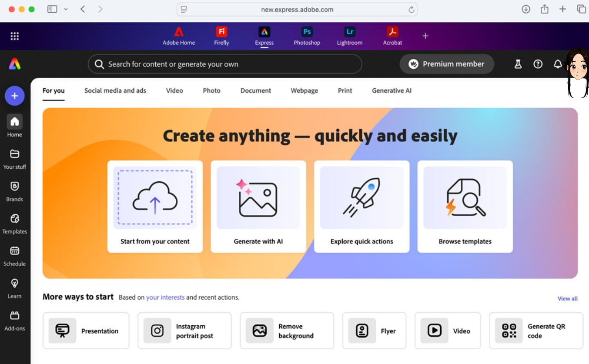Click the blue plus create button
The width and height of the screenshot is (589, 364).
15,96
